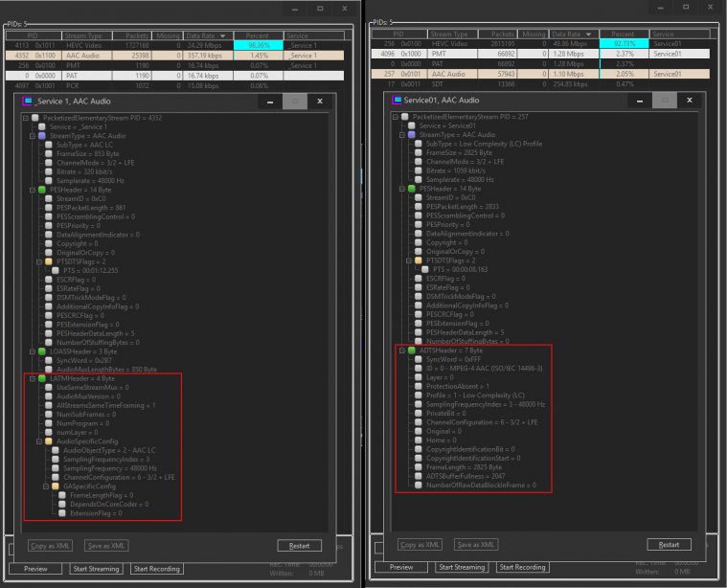This screenshot has width=727, height=588.
Task: Select the green ADTSHeader node icon
Action: click(x=411, y=351)
